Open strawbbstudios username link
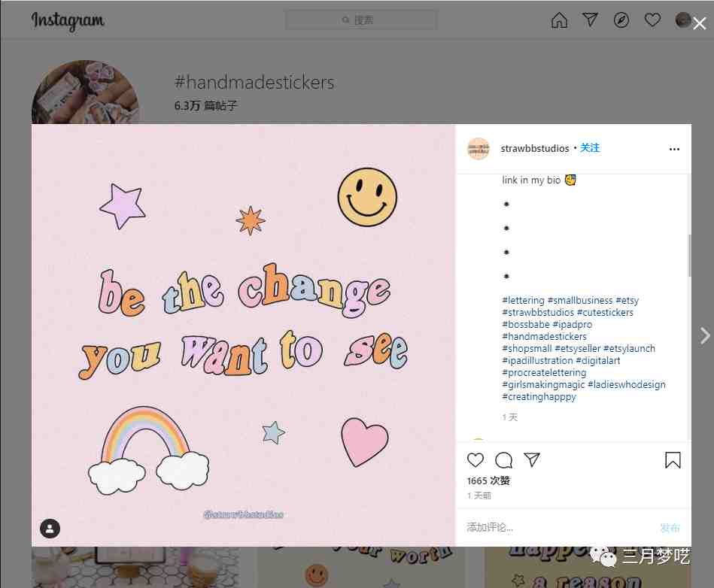 pos(535,149)
